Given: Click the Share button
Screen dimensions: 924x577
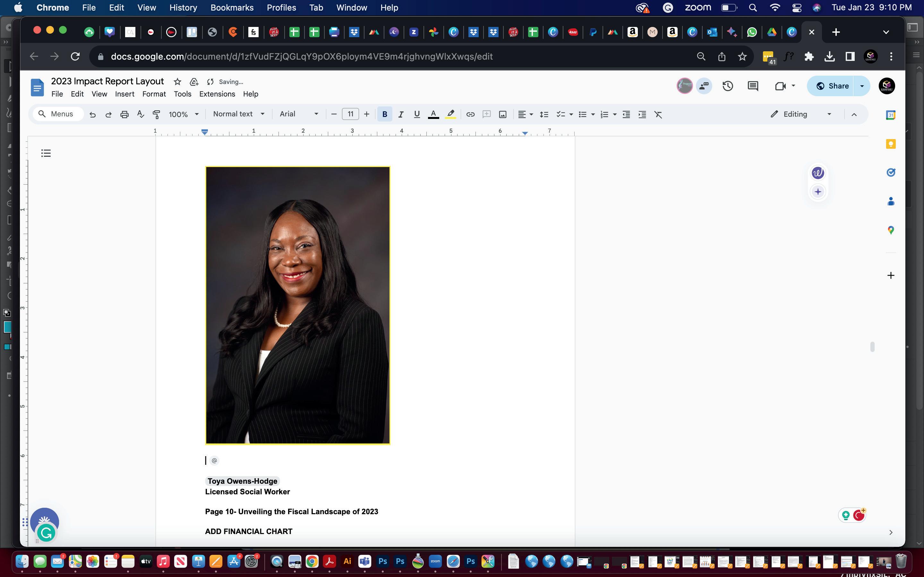Looking at the screenshot, I should [832, 86].
